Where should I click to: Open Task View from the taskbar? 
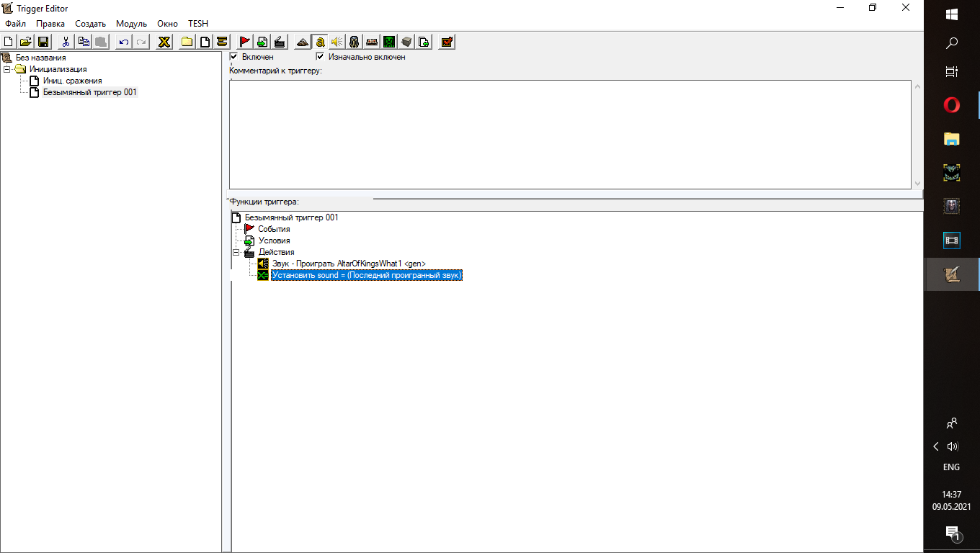[951, 71]
